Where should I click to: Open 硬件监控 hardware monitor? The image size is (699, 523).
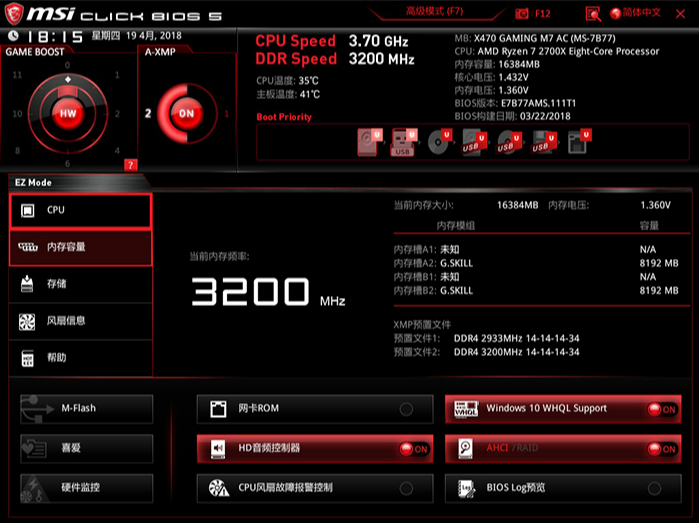pos(86,488)
